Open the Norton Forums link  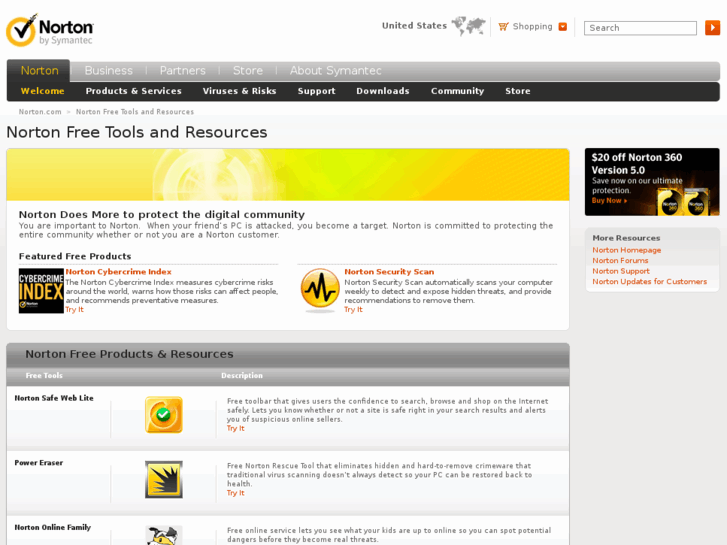coord(620,261)
